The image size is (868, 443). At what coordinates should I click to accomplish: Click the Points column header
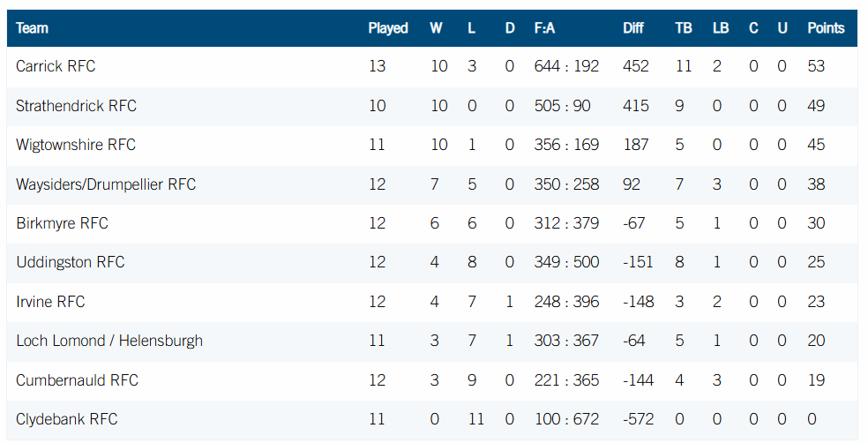coord(826,28)
